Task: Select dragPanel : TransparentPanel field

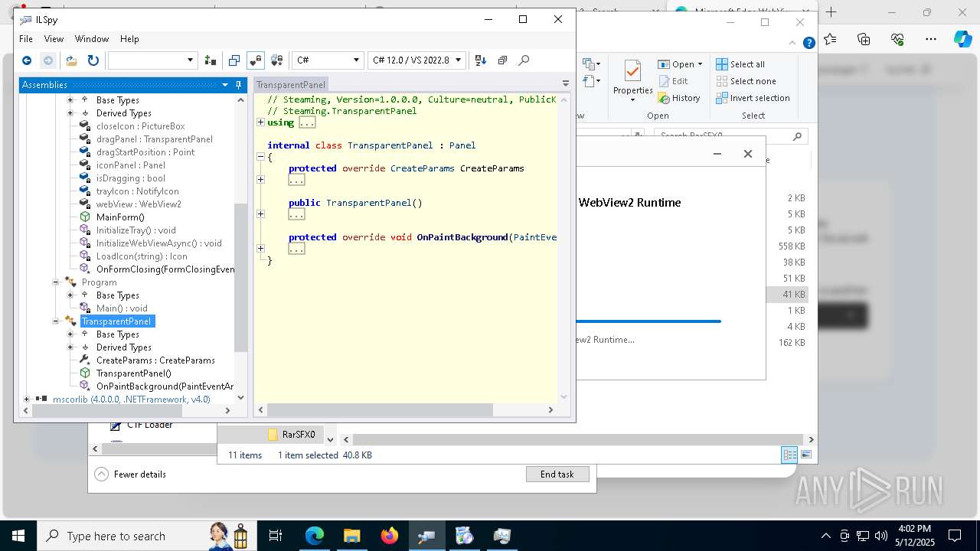Action: pos(154,139)
